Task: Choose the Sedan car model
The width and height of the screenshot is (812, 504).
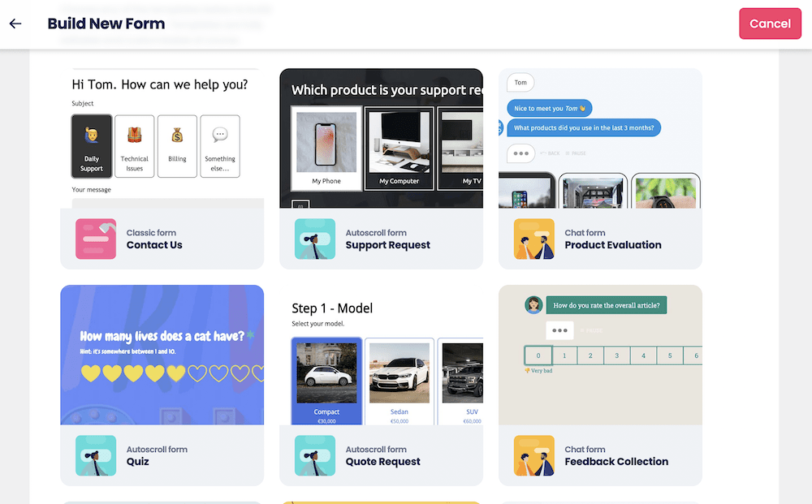Action: point(400,381)
